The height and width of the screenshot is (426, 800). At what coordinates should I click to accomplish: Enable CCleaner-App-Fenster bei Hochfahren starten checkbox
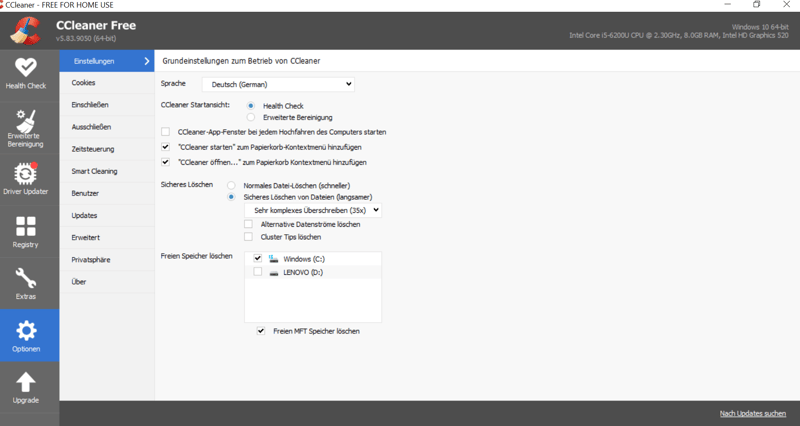coord(165,132)
